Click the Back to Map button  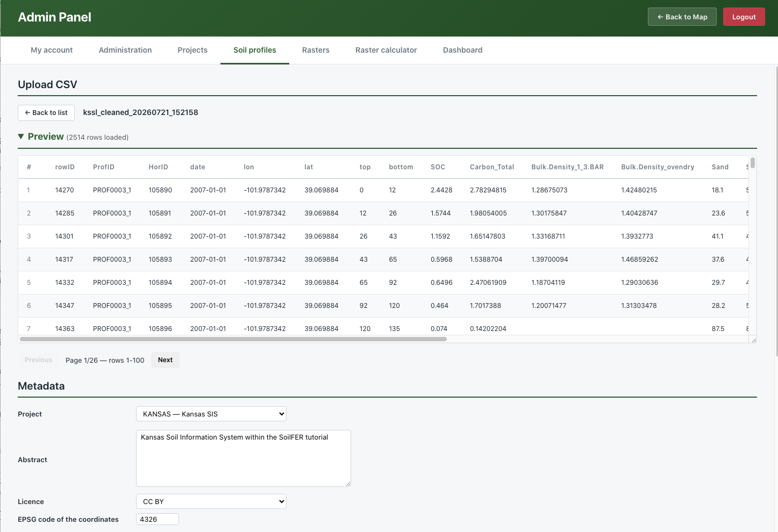682,17
